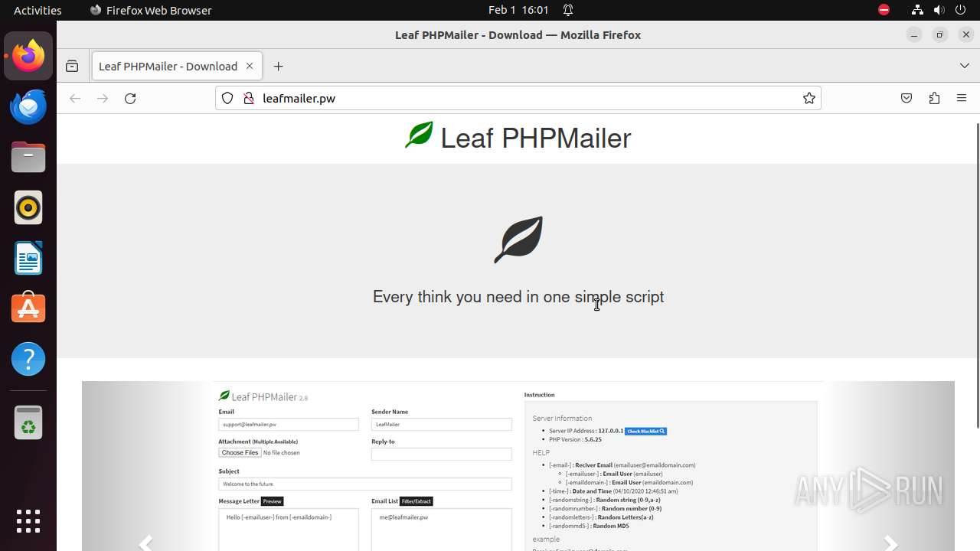Click the Leaf PHPMailer page heading
Image resolution: width=980 pixels, height=551 pixels.
(x=518, y=138)
